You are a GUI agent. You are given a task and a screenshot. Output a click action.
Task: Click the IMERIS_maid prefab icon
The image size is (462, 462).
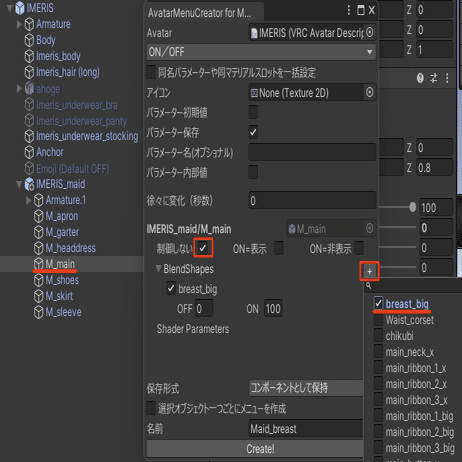tap(29, 184)
